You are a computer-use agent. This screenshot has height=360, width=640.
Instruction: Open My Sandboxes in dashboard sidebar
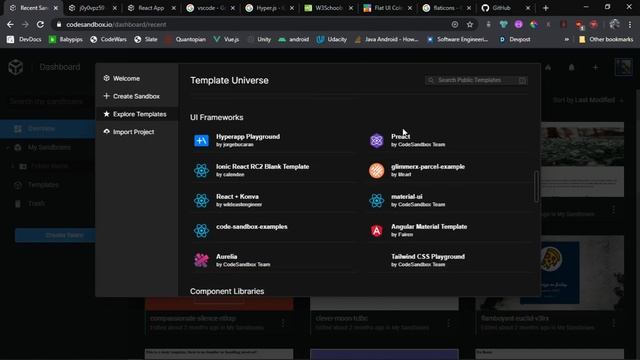tap(49, 147)
